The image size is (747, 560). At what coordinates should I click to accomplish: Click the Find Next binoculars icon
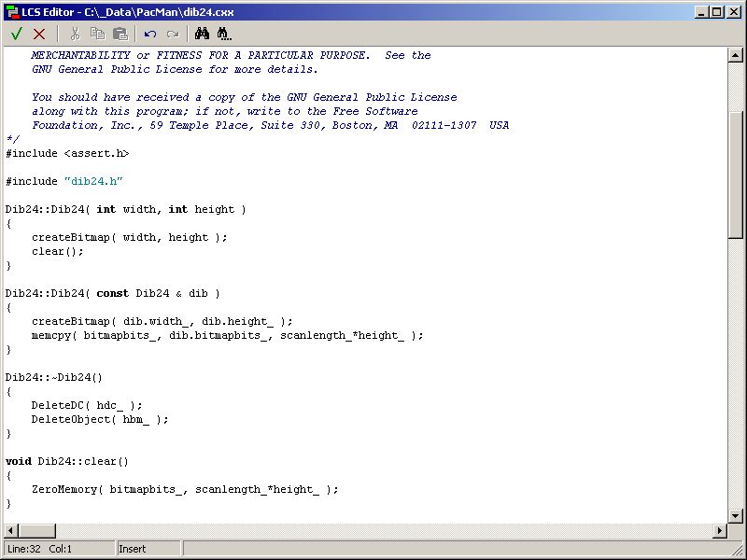pyautogui.click(x=223, y=33)
